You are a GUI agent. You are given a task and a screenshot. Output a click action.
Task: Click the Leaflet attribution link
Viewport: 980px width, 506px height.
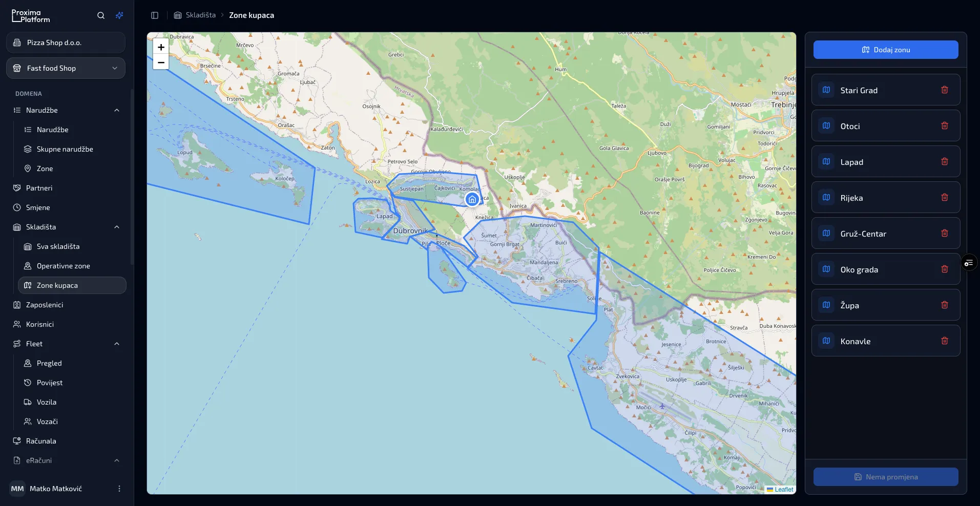[784, 490]
